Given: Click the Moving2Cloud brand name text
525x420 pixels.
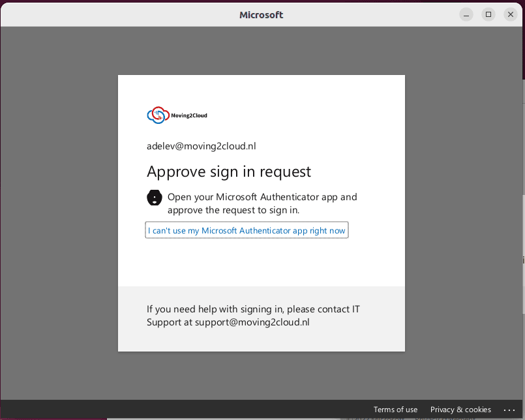Looking at the screenshot, I should [189, 116].
